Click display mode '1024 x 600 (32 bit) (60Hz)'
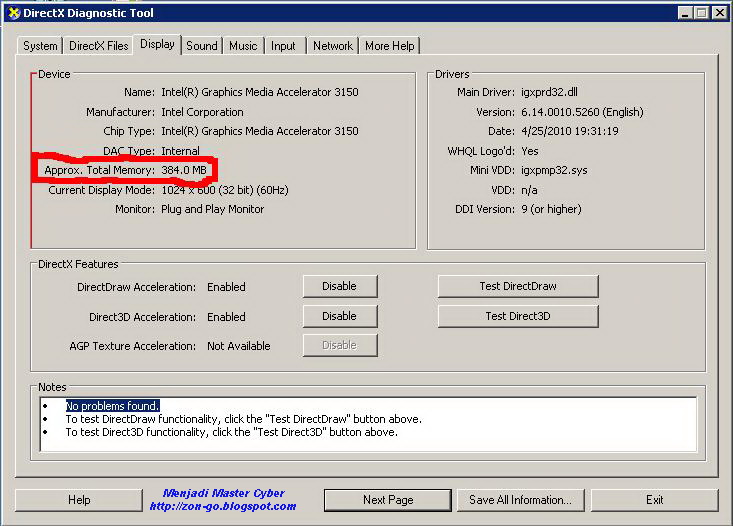Viewport: 733px width, 526px height. [x=225, y=190]
